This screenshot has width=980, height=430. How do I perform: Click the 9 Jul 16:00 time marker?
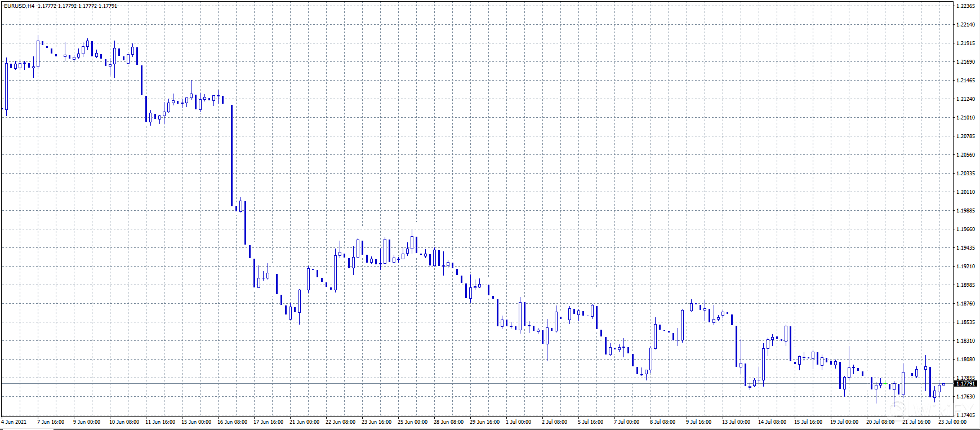698,422
